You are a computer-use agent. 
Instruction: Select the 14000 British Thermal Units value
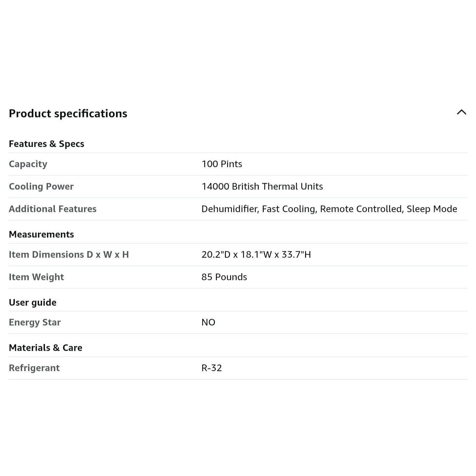pyautogui.click(x=262, y=186)
